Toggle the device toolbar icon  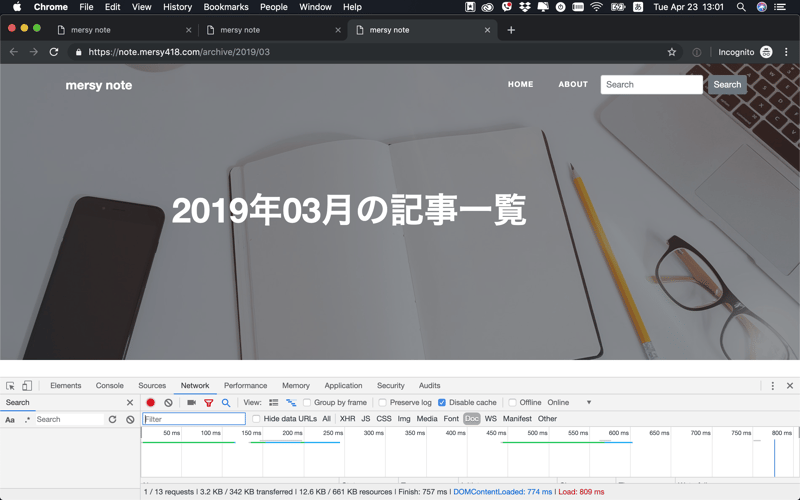tap(27, 386)
